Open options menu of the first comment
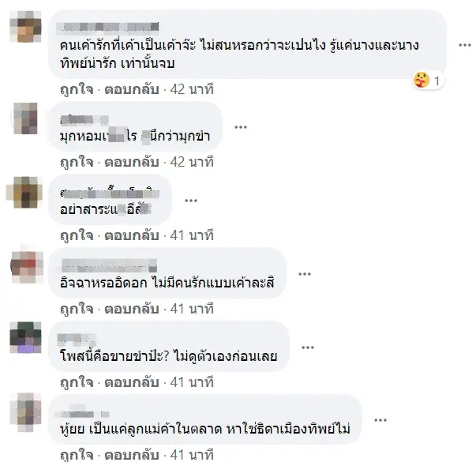 click(464, 46)
